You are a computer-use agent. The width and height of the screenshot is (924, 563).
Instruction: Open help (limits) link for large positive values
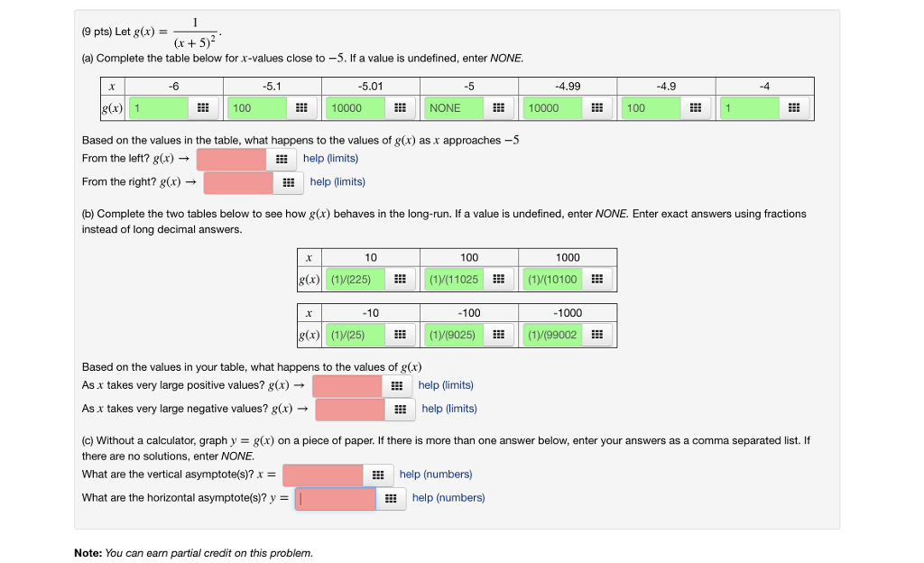(x=446, y=385)
